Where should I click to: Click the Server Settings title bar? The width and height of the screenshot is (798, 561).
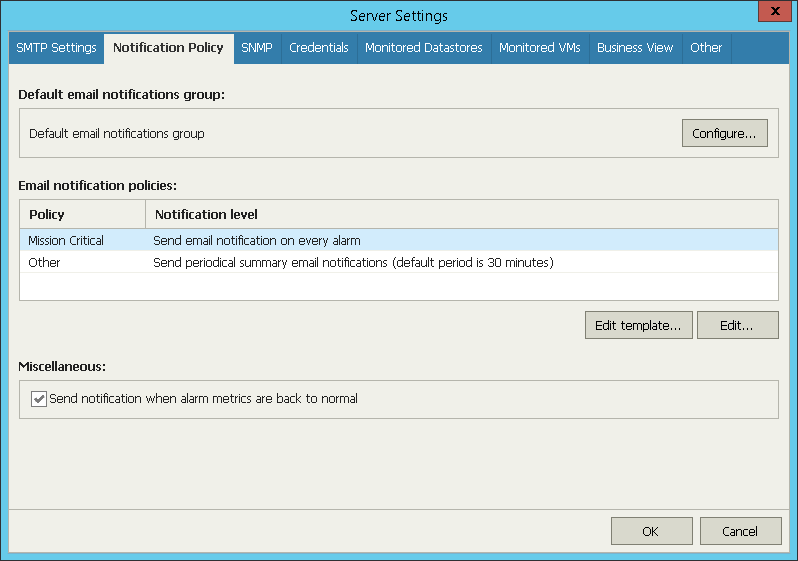point(399,15)
